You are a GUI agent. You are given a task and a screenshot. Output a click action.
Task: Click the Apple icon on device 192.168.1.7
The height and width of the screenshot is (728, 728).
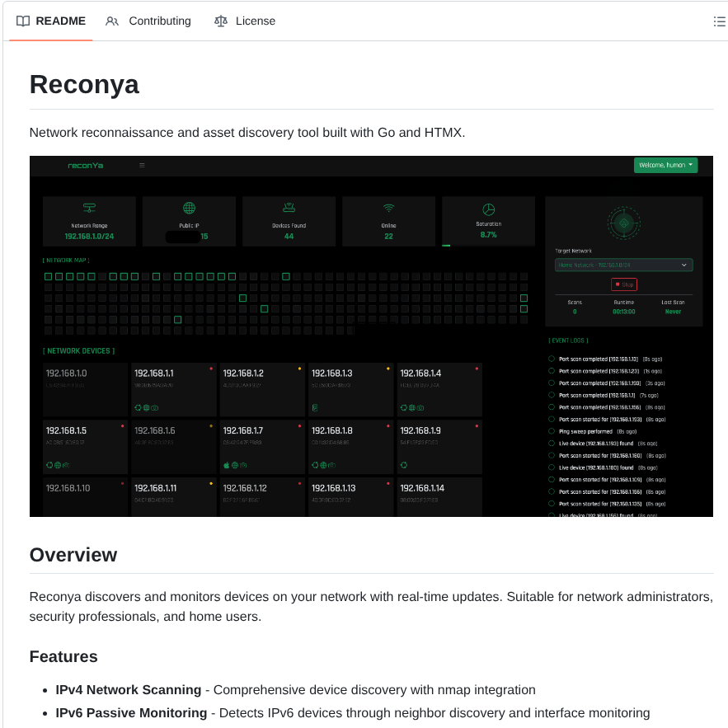pyautogui.click(x=228, y=465)
